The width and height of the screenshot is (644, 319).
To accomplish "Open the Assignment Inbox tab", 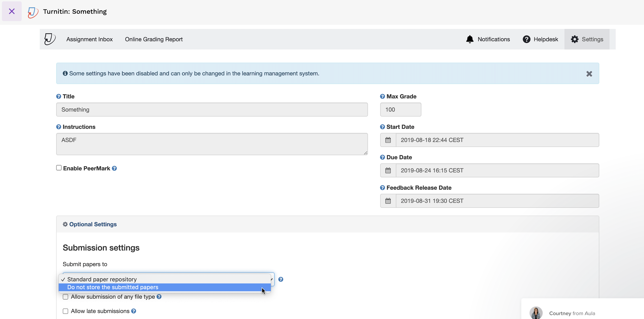I will pyautogui.click(x=89, y=39).
